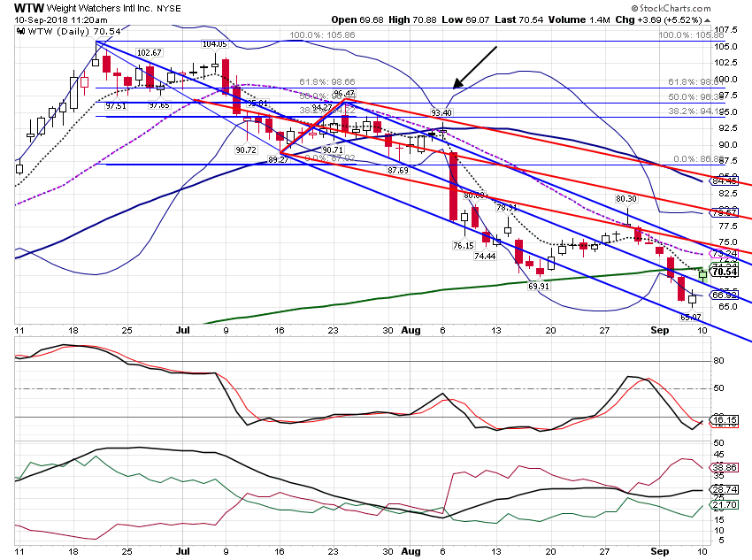Screen dimensions: 752x560
Task: Click the 16.15 oscillator value tag
Action: 725,420
